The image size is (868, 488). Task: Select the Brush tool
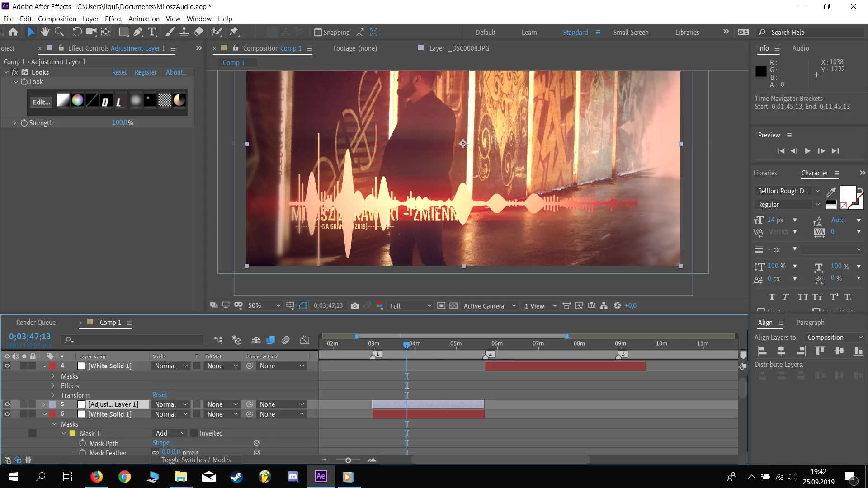(170, 32)
